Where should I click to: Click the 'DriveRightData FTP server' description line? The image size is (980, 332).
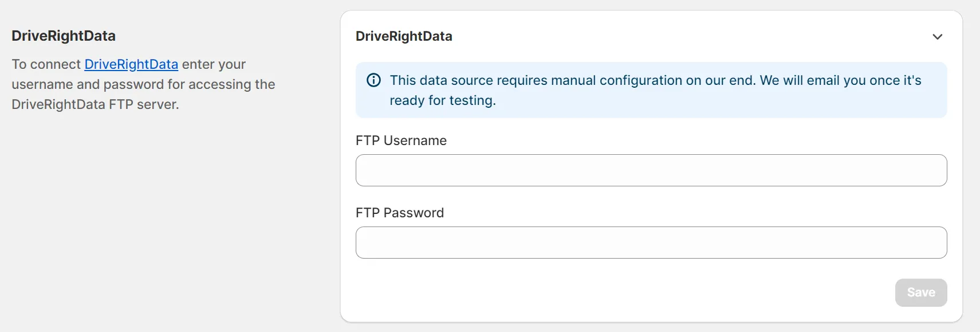tap(95, 104)
